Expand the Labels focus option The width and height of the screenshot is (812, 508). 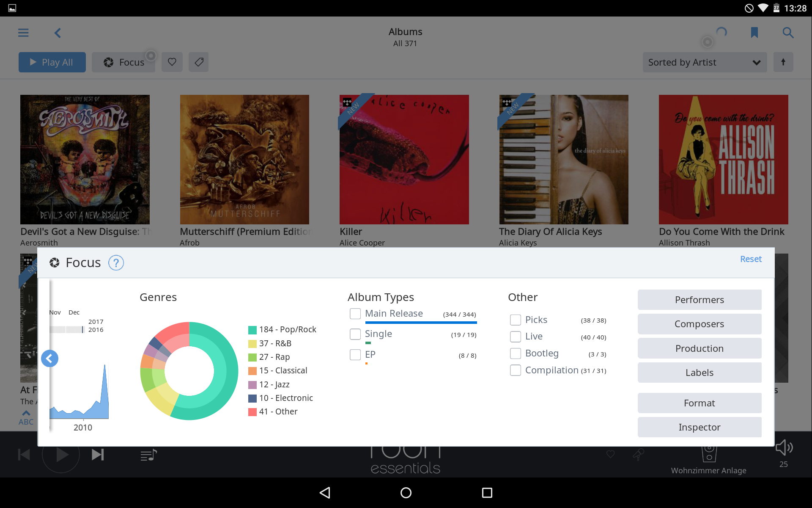pyautogui.click(x=700, y=373)
